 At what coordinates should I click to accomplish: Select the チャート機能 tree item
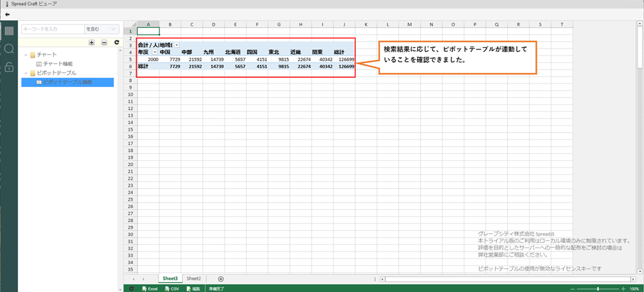click(x=58, y=64)
